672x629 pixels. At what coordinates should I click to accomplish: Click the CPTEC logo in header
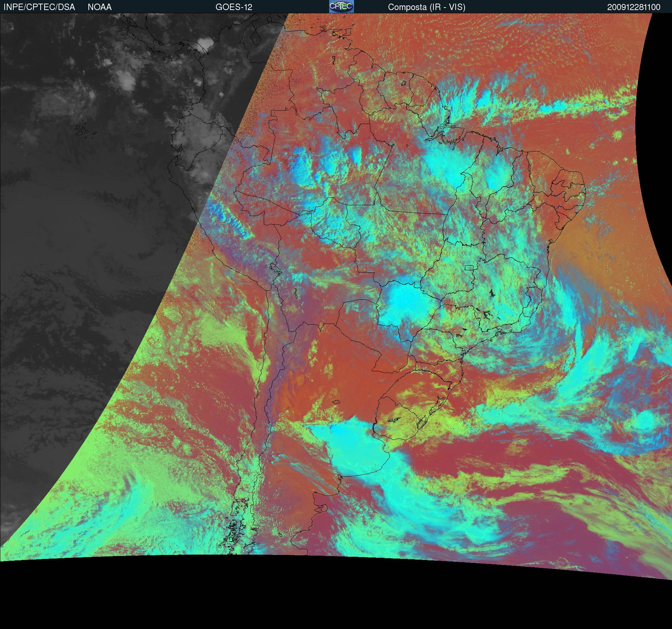(341, 6)
